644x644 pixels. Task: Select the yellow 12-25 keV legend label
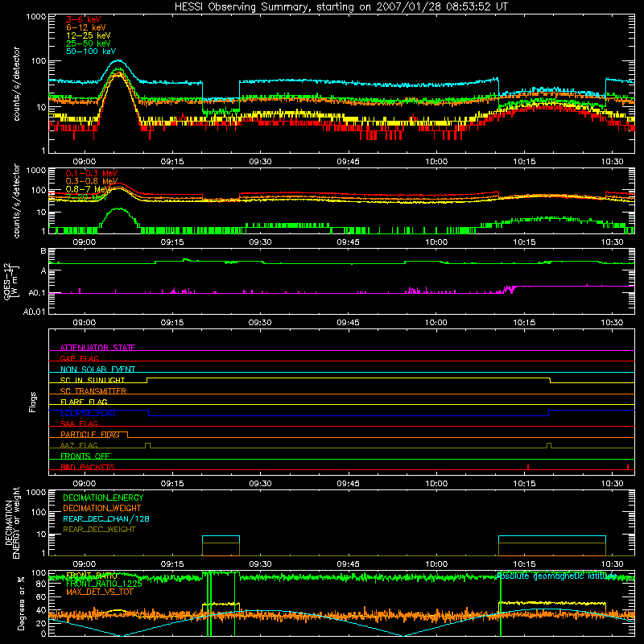coord(89,35)
